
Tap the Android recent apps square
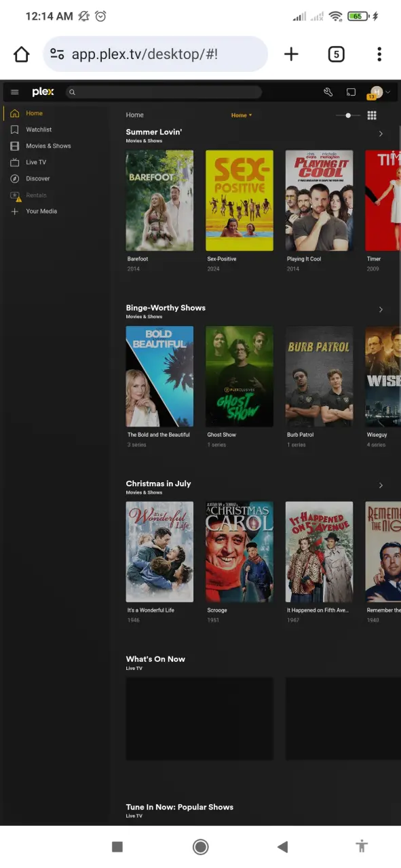coord(117,846)
